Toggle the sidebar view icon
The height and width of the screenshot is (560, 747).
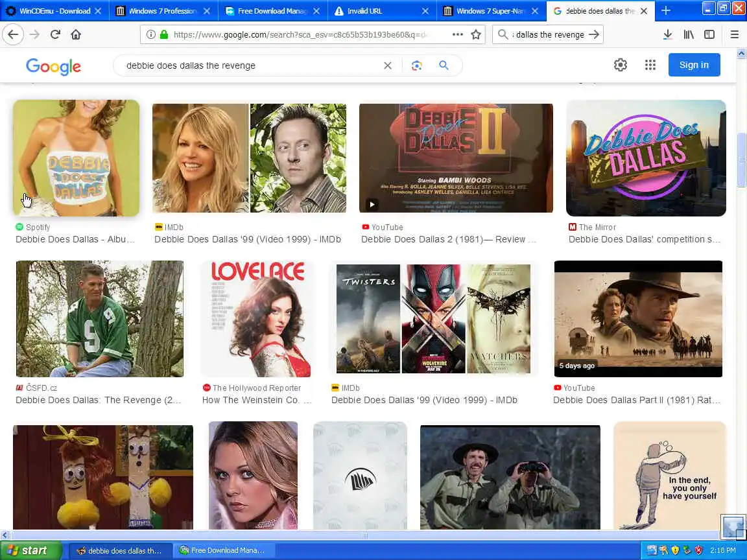coord(709,34)
